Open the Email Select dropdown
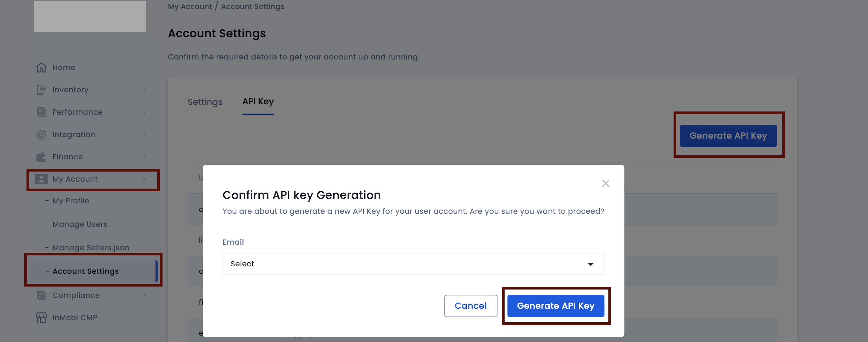This screenshot has width=868, height=342. (x=413, y=264)
